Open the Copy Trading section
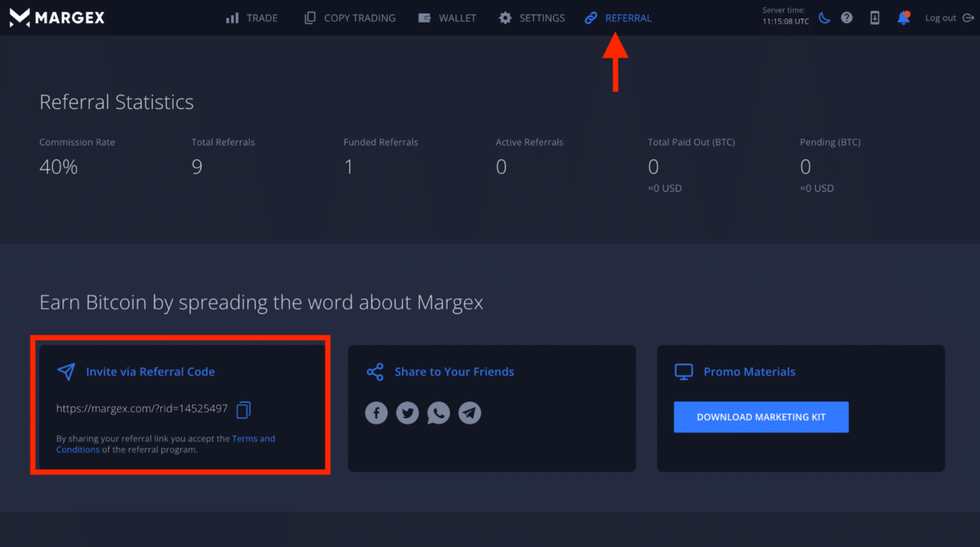 point(349,17)
